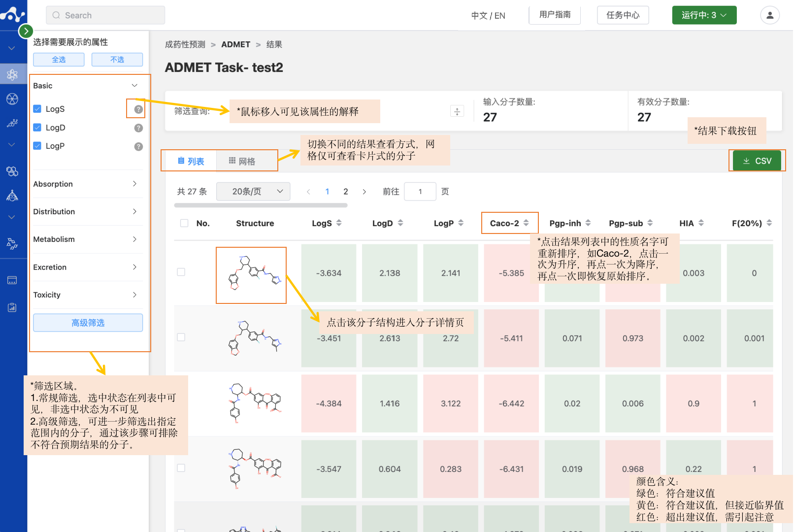The image size is (794, 532).
Task: Click the small molecule icon in sidebar
Action: (12, 123)
